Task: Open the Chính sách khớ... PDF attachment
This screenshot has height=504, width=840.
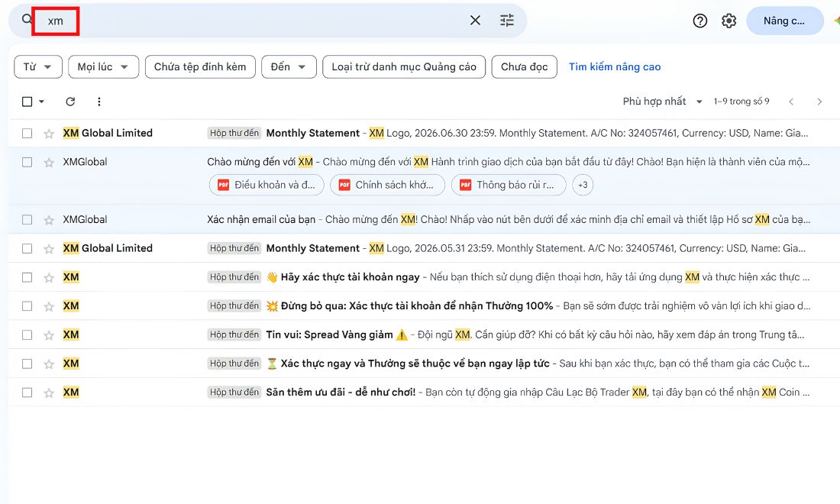Action: (x=387, y=185)
